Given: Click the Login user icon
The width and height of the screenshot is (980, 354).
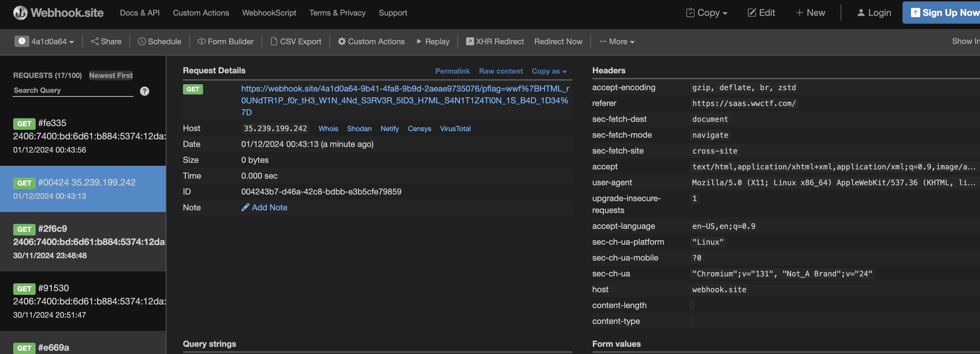Looking at the screenshot, I should [x=861, y=13].
